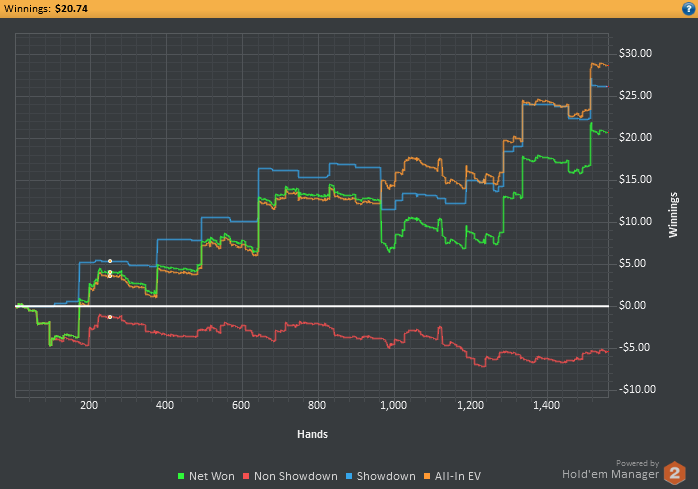Click the All-In EV legend label
This screenshot has height=489, width=698.
pos(458,476)
